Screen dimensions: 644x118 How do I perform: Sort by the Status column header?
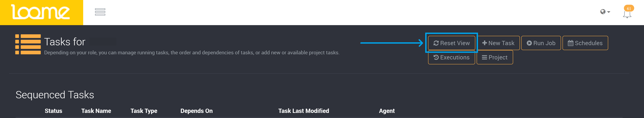(x=53, y=111)
